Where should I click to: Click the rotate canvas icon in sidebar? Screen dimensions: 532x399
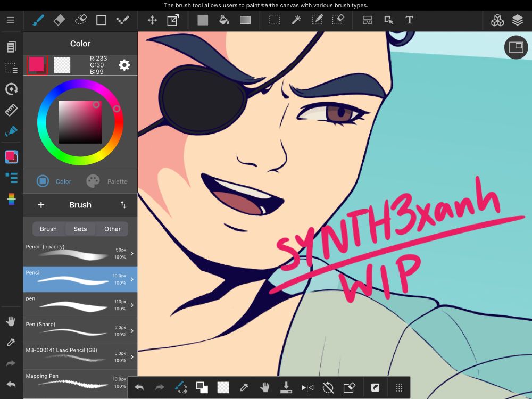click(x=11, y=89)
